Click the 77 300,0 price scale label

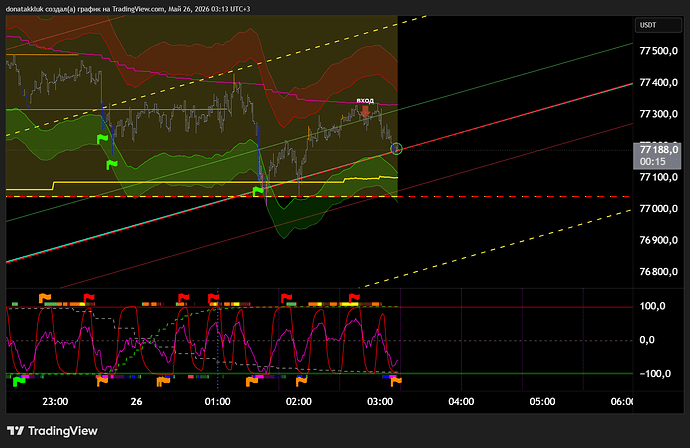click(659, 114)
